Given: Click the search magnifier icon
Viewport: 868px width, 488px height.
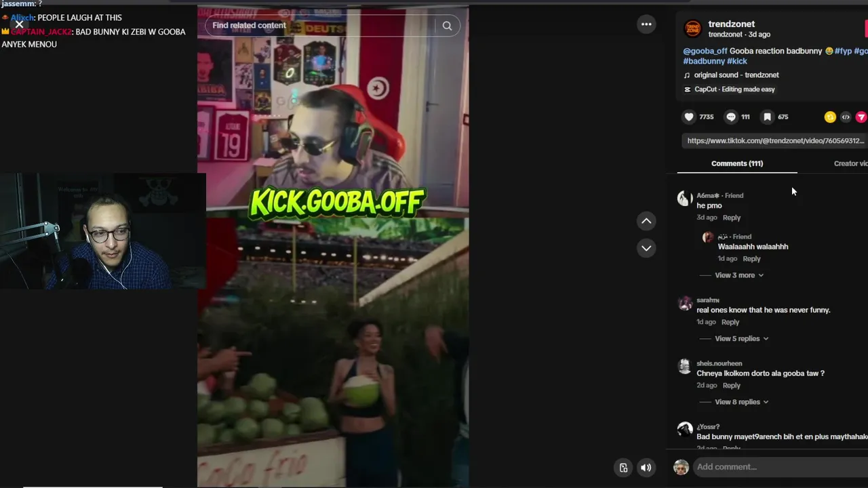Looking at the screenshot, I should (447, 26).
